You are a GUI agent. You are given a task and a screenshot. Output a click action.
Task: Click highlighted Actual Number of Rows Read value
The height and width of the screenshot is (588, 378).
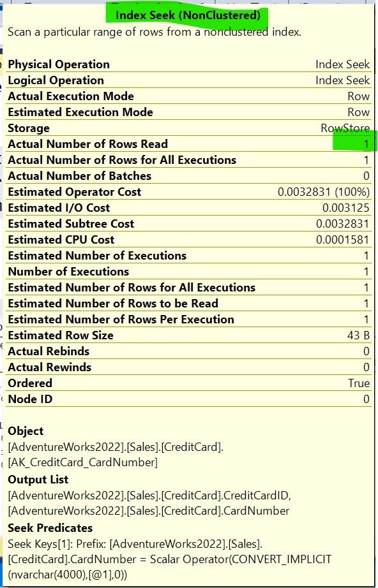point(366,144)
